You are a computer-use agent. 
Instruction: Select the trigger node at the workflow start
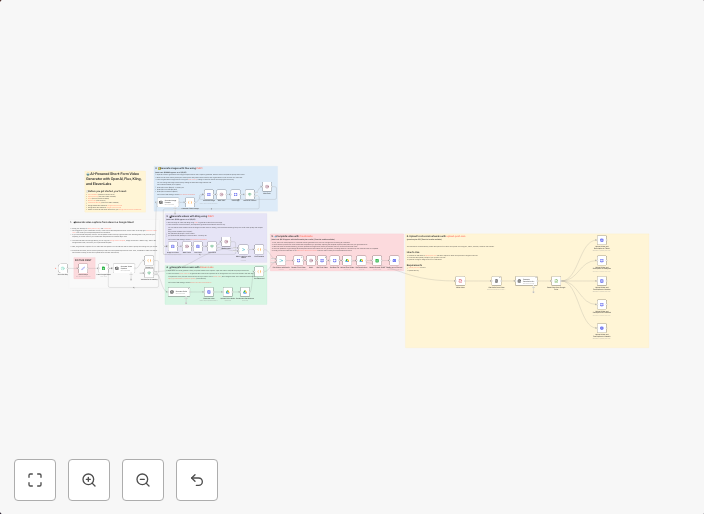(62, 268)
